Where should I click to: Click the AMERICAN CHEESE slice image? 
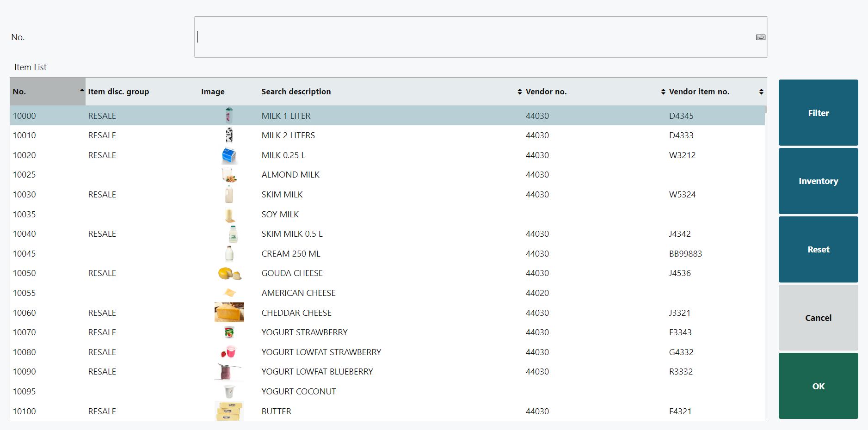tap(229, 293)
